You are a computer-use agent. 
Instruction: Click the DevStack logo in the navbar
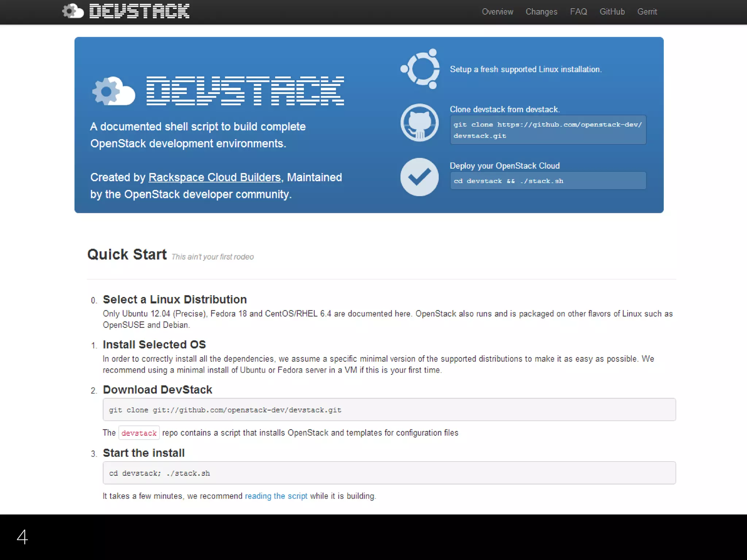(x=126, y=11)
